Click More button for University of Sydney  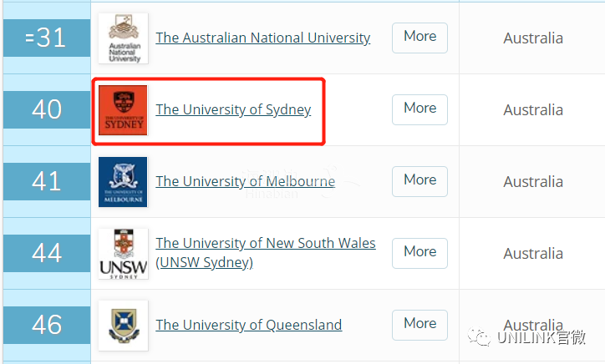pyautogui.click(x=419, y=109)
